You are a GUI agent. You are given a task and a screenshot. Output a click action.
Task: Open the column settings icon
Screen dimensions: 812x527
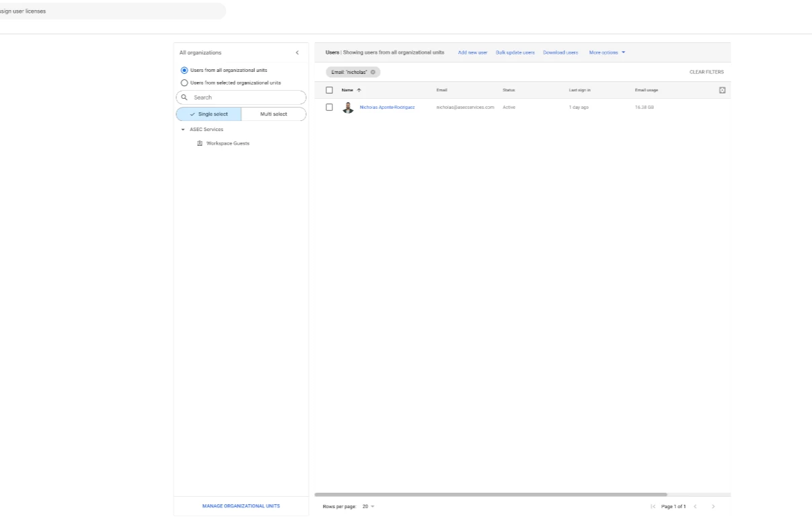pos(722,90)
